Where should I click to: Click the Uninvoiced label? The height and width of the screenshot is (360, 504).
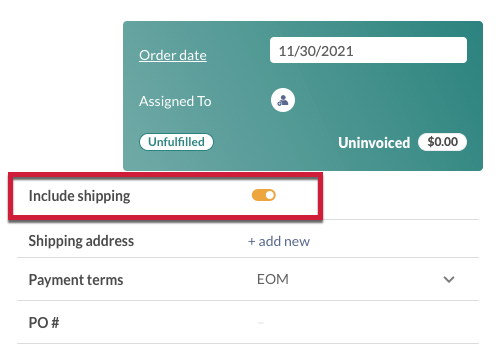point(374,143)
